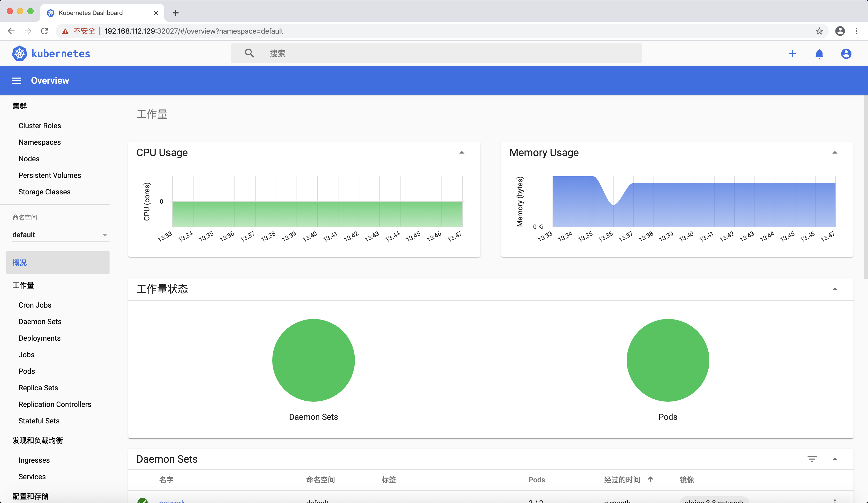Open the Chrome profile icon

tap(840, 31)
